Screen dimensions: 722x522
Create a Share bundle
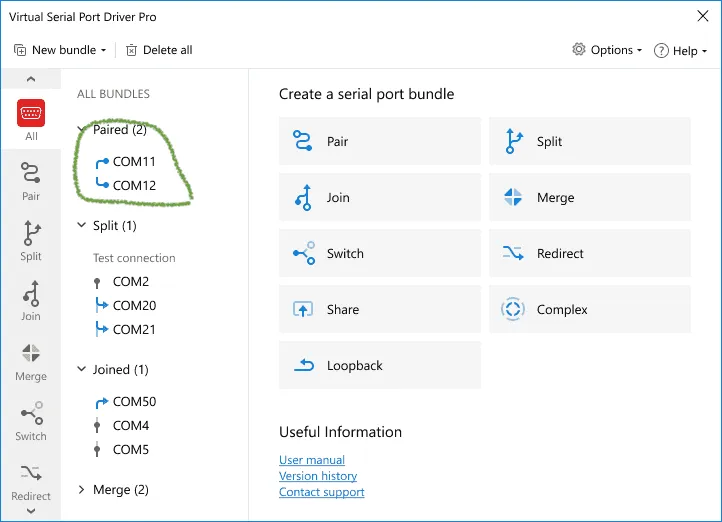pyautogui.click(x=380, y=309)
